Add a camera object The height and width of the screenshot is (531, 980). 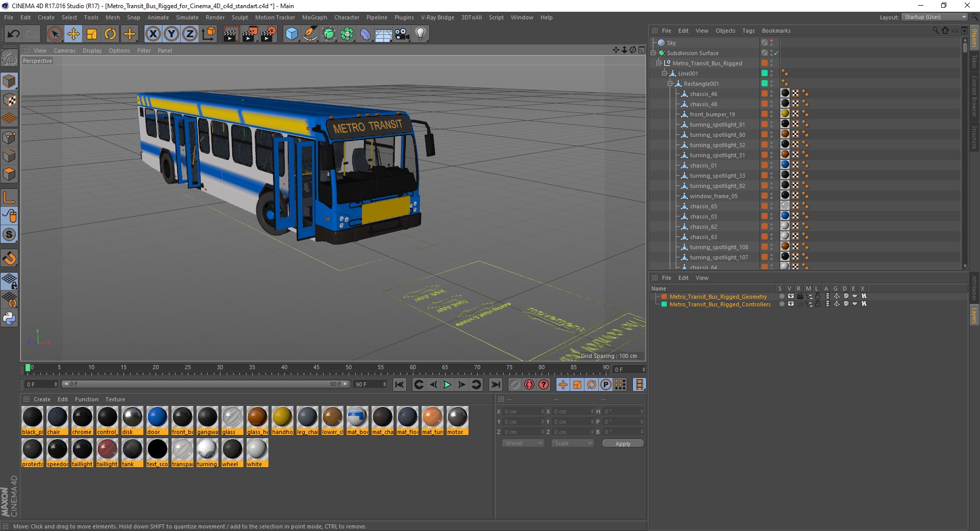402,34
